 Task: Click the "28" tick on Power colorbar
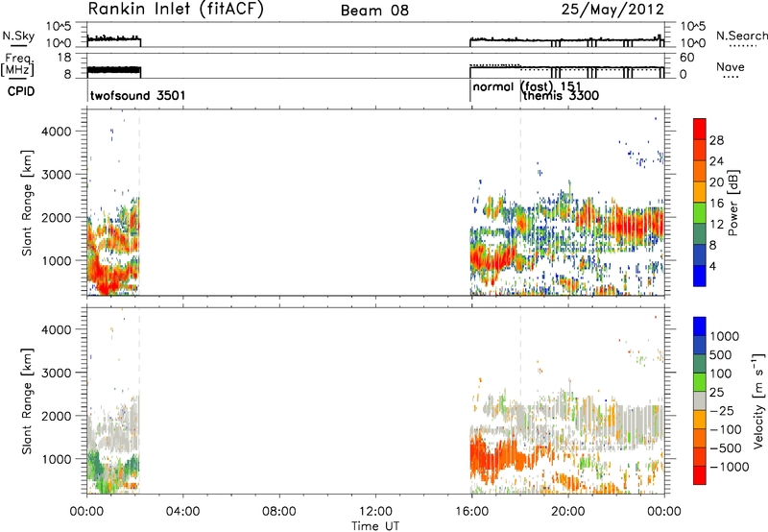pyautogui.click(x=716, y=140)
